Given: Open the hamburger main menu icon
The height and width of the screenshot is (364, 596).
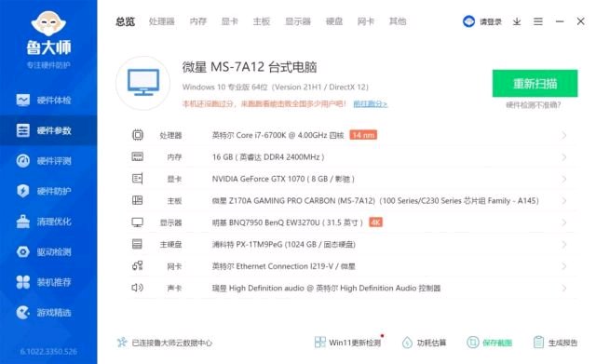Looking at the screenshot, I should [x=538, y=21].
